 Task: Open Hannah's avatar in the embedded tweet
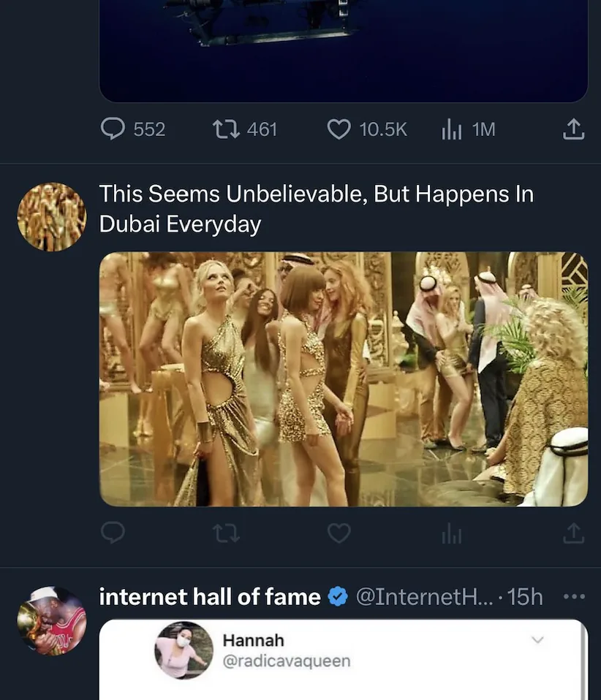tap(184, 650)
